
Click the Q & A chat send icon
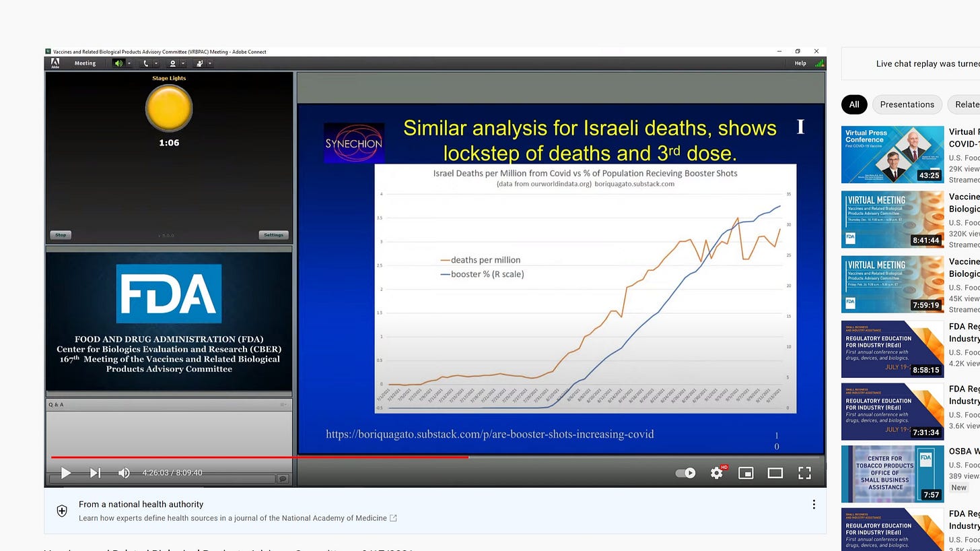pos(283,479)
